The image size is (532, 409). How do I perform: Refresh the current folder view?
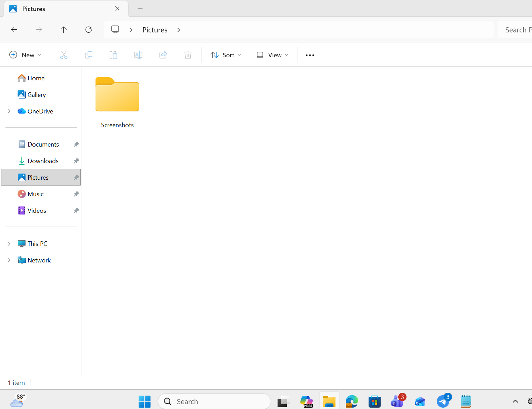tap(89, 30)
